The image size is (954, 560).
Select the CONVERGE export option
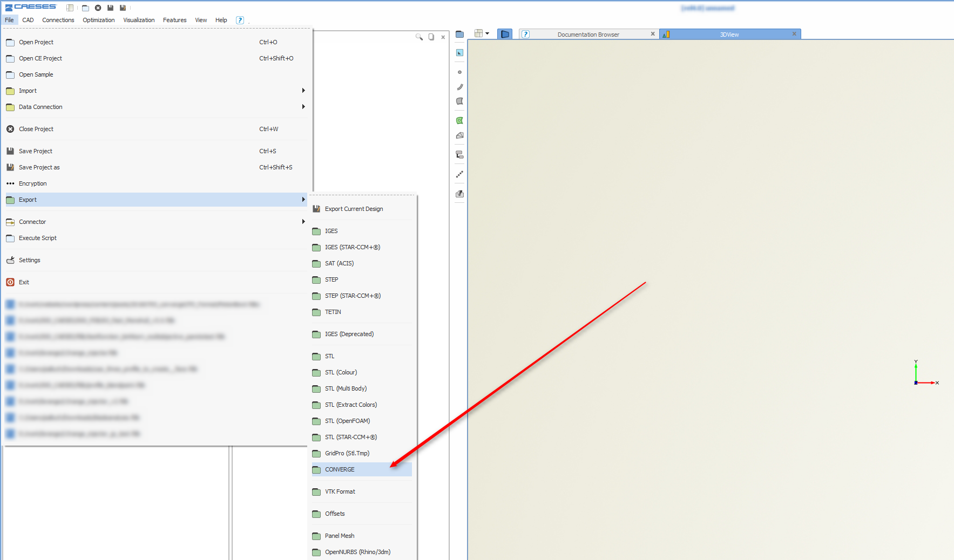click(x=362, y=469)
